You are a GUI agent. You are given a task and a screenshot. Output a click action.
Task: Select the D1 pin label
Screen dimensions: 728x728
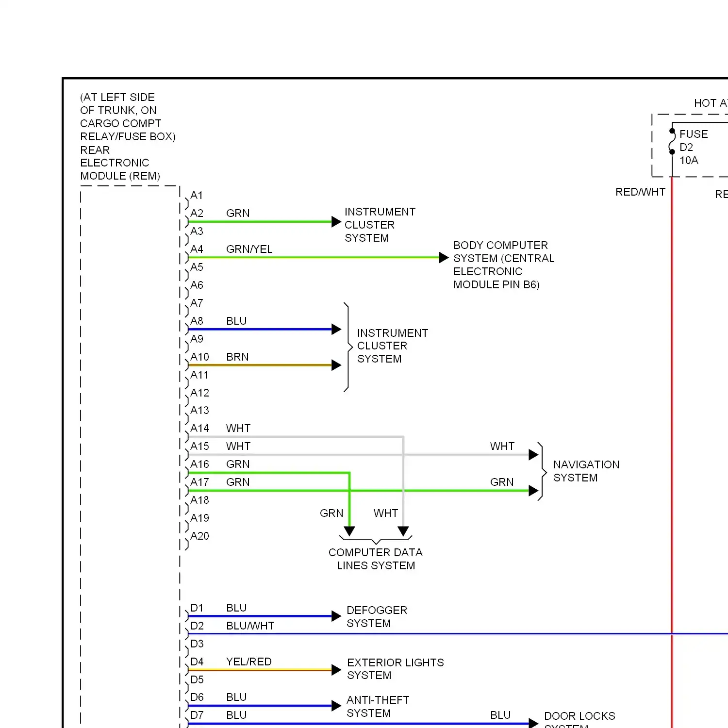(x=197, y=608)
